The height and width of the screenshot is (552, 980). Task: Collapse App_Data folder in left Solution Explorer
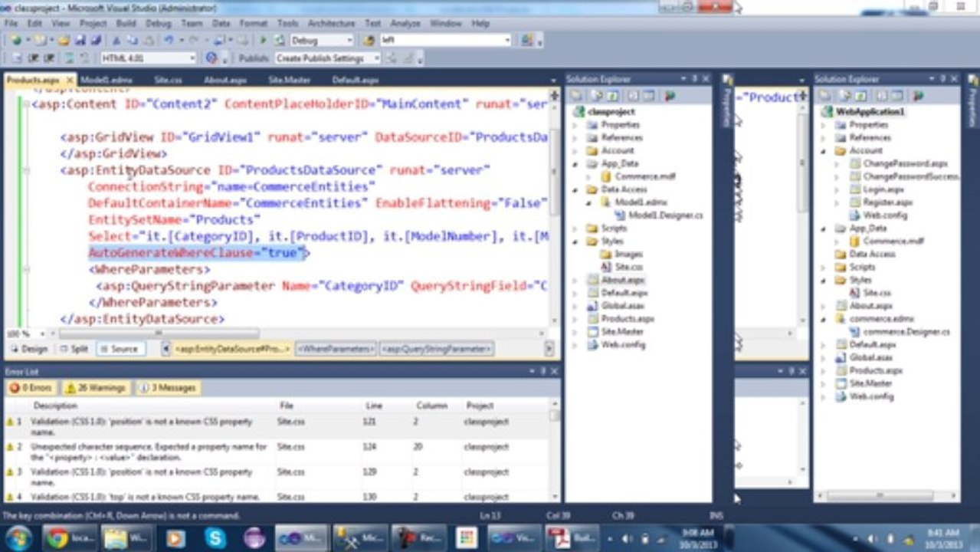pyautogui.click(x=576, y=163)
